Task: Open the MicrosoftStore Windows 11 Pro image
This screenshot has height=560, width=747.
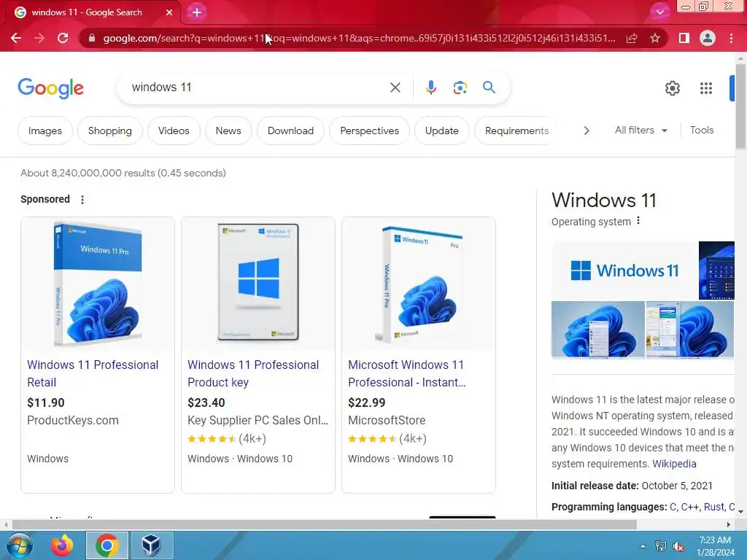Action: tap(418, 284)
